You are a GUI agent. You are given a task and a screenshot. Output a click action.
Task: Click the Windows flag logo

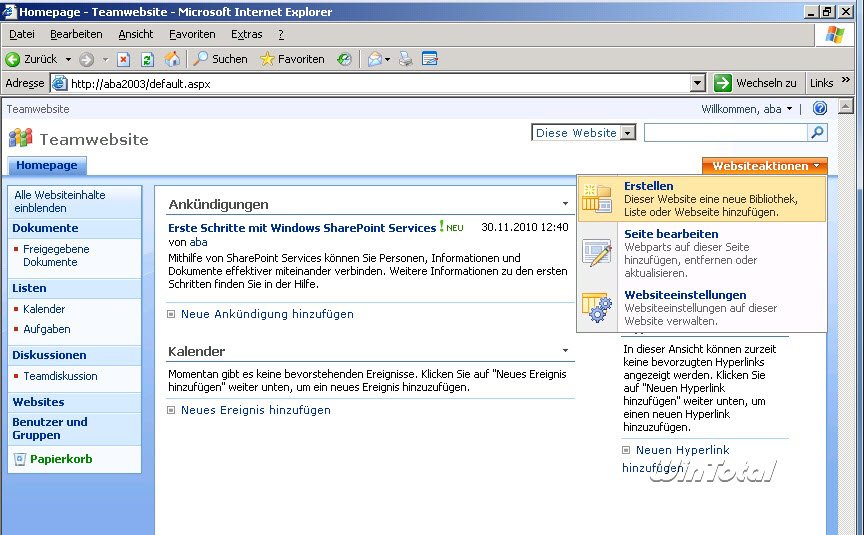(835, 34)
